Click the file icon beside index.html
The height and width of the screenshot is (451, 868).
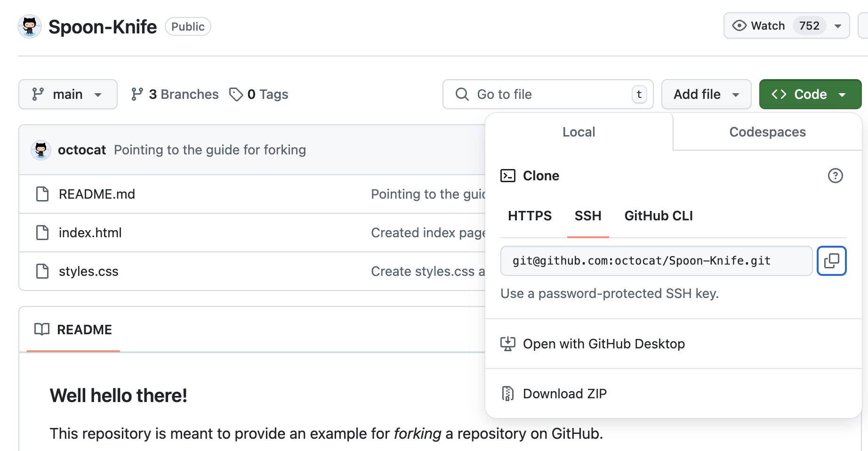pos(43,232)
